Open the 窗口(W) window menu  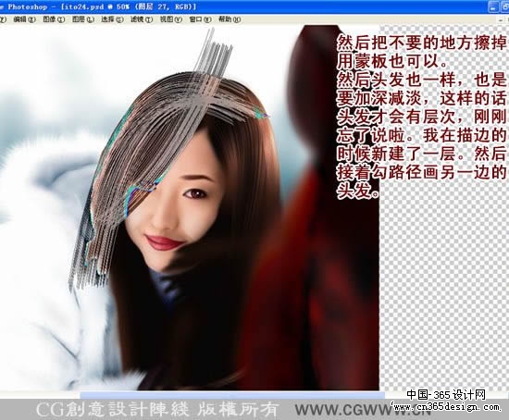(x=200, y=19)
